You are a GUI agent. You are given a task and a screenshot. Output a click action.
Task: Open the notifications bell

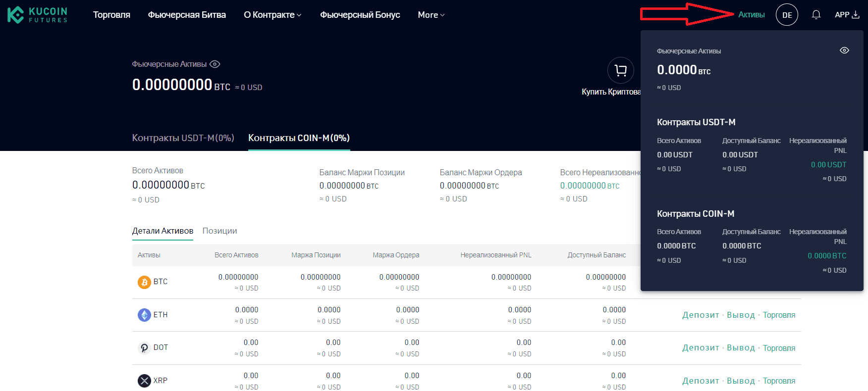tap(816, 15)
